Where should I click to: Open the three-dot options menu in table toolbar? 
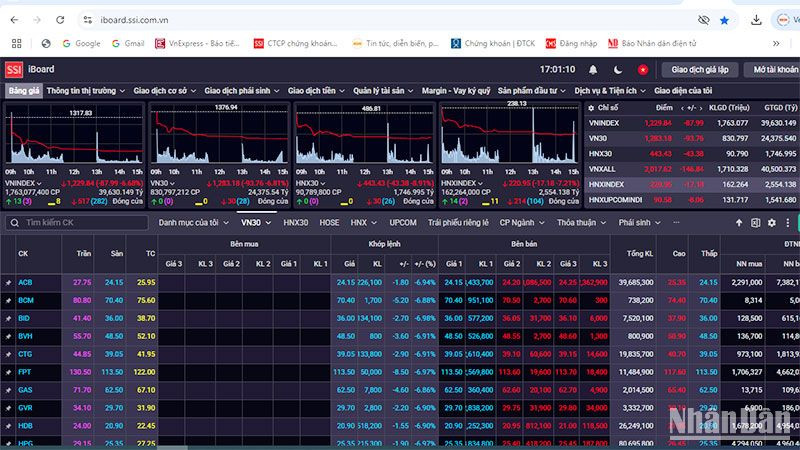(x=789, y=222)
